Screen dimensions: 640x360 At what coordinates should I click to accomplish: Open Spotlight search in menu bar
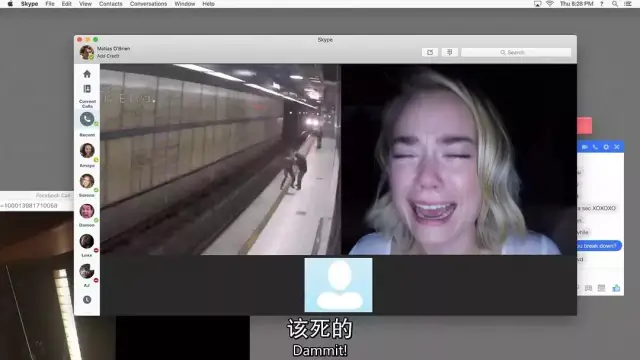click(615, 4)
